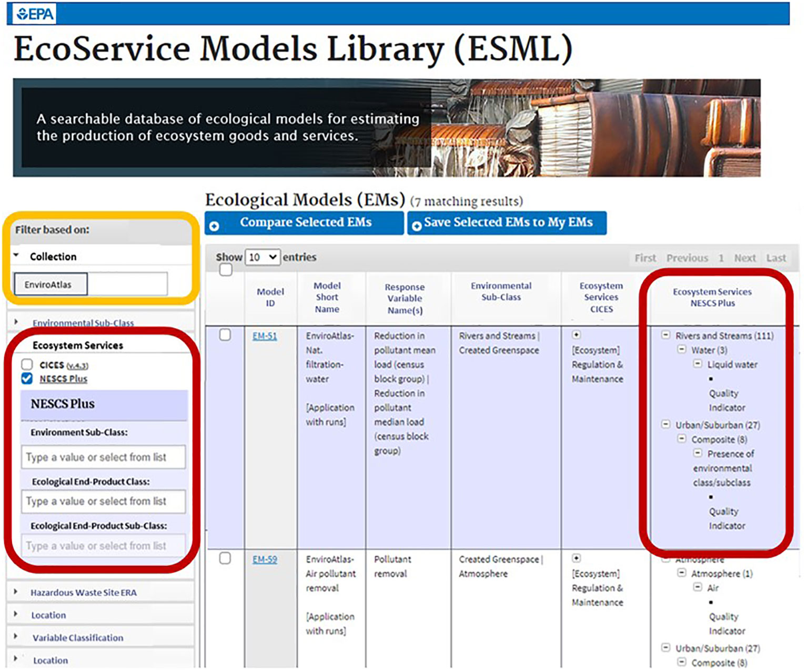Collapse Liquid water tree node
The height and width of the screenshot is (672, 808).
(698, 363)
